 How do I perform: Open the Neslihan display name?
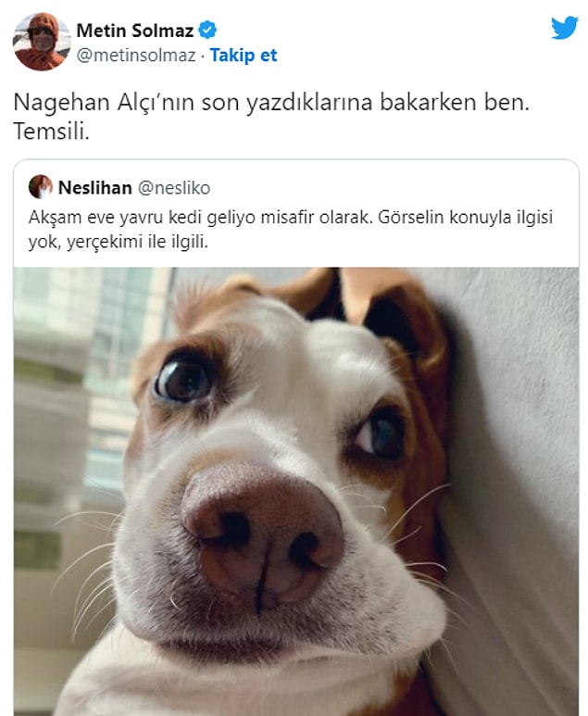tap(95, 188)
